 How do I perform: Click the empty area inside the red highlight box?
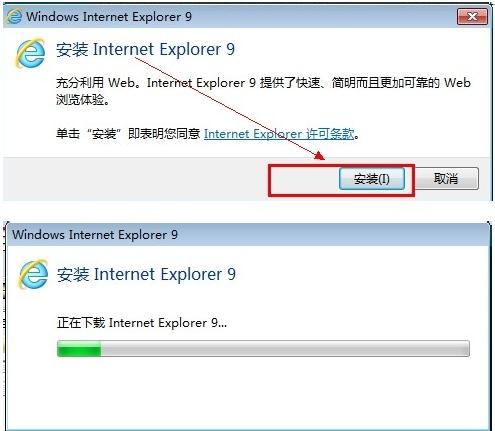click(305, 180)
